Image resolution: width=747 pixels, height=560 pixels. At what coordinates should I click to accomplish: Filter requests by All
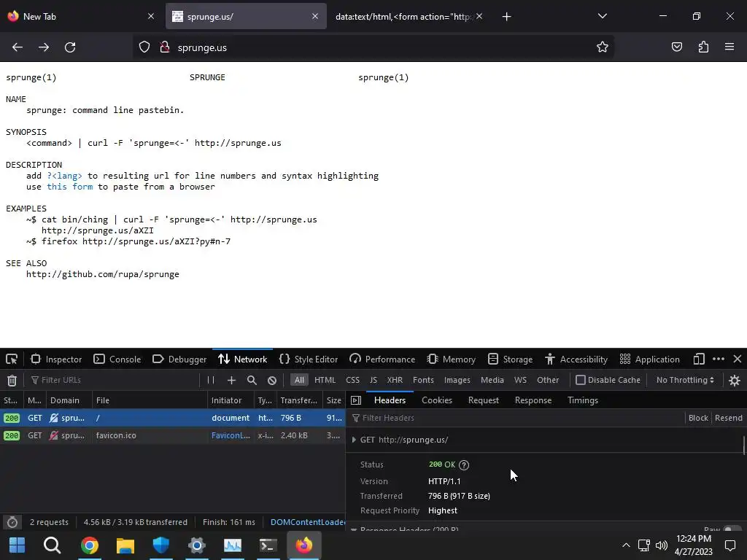point(299,380)
